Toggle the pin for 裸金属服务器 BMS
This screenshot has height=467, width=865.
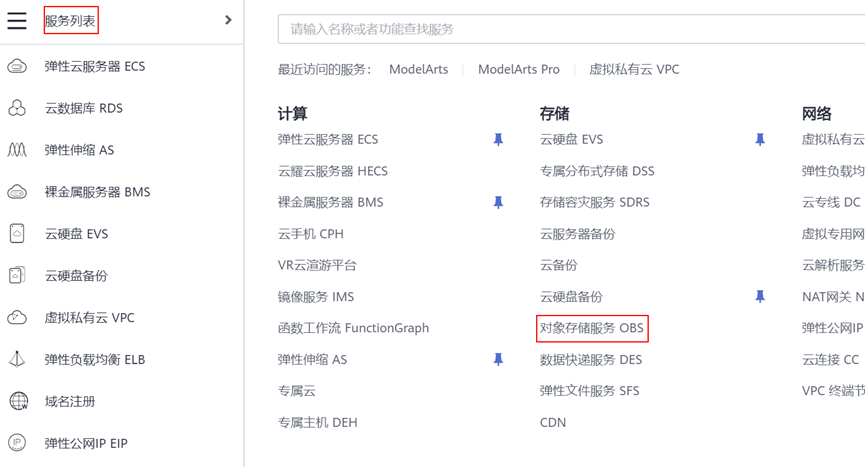[498, 203]
